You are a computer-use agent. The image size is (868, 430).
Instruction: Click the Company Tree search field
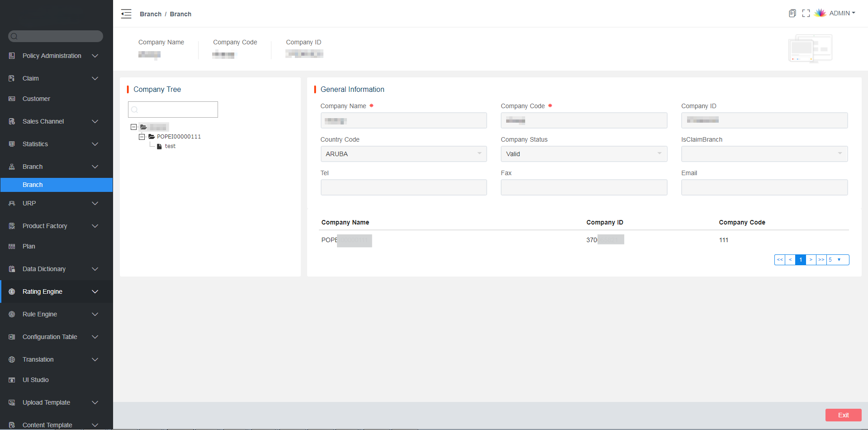(173, 110)
